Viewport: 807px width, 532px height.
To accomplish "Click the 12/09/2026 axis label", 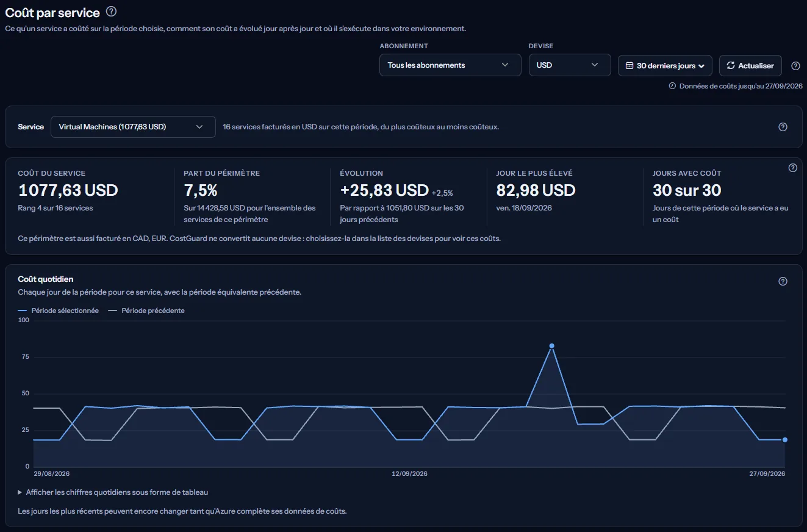I will pos(409,473).
